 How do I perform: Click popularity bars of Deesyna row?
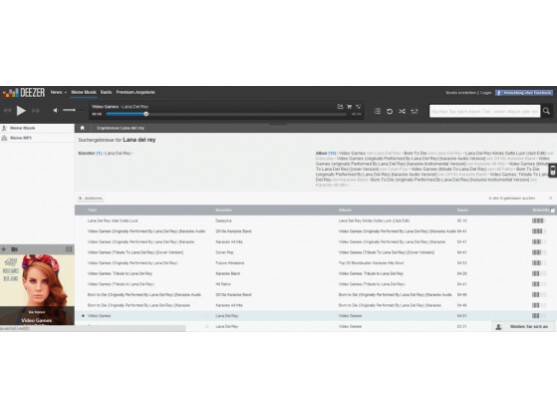pos(539,221)
